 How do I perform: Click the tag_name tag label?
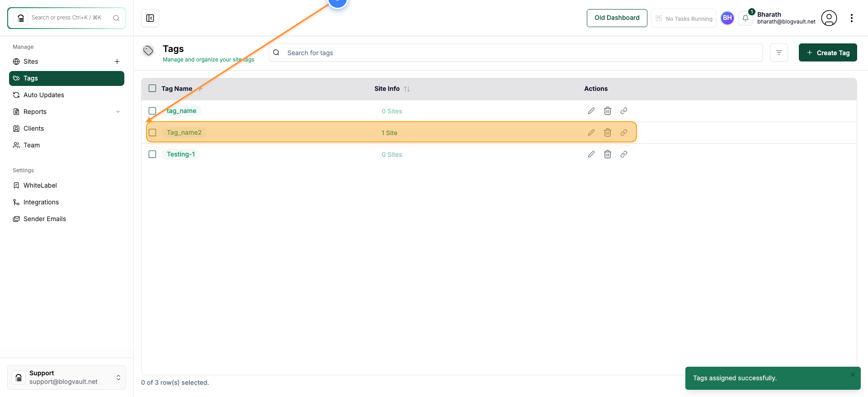click(181, 111)
